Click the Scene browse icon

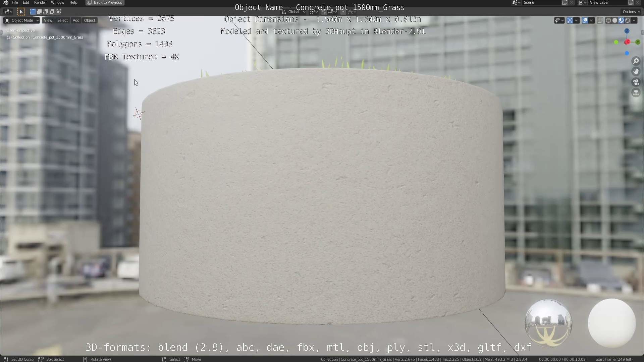(517, 3)
